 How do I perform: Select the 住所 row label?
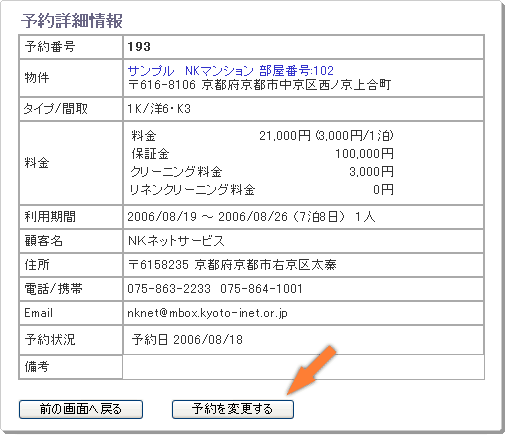click(37, 265)
